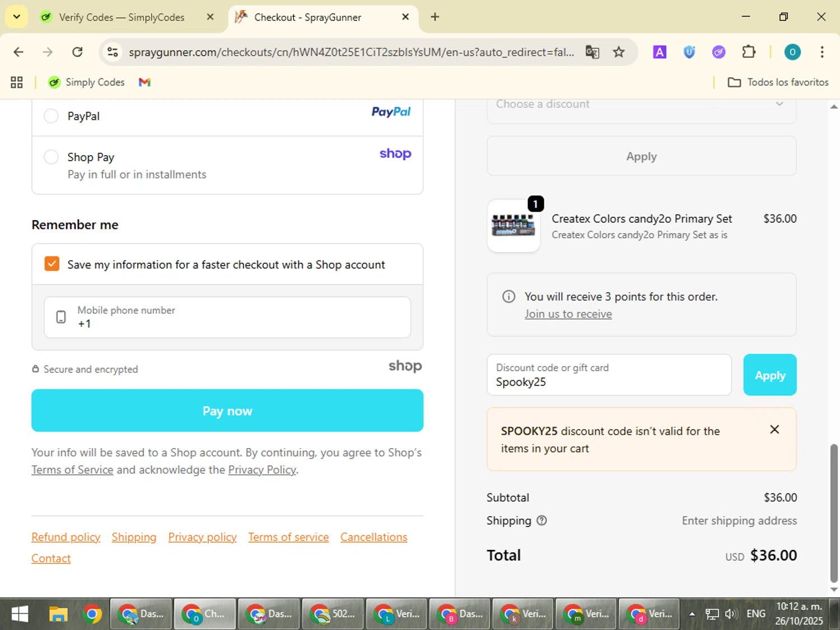
Task: Open the Contact link
Action: pos(51,558)
